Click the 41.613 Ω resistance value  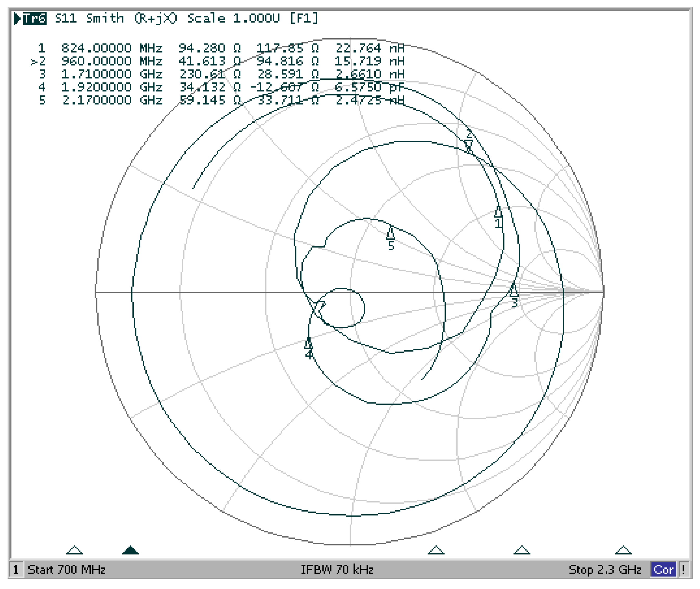(210, 61)
